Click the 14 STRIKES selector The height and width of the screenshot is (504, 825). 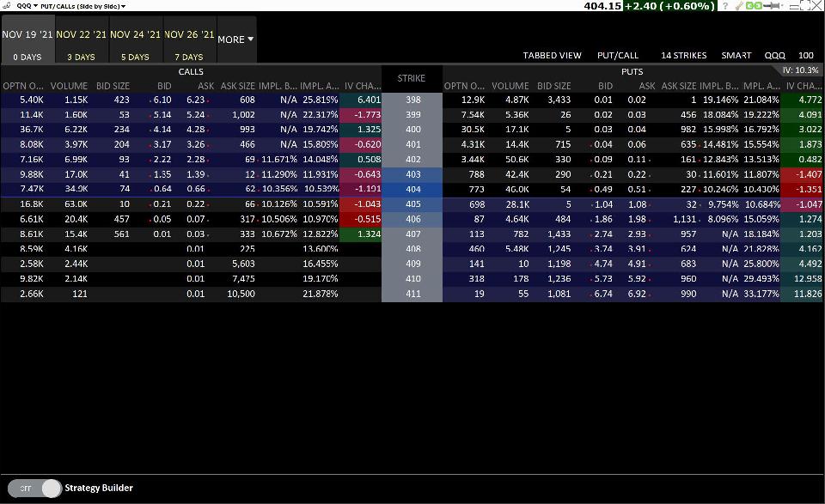683,55
